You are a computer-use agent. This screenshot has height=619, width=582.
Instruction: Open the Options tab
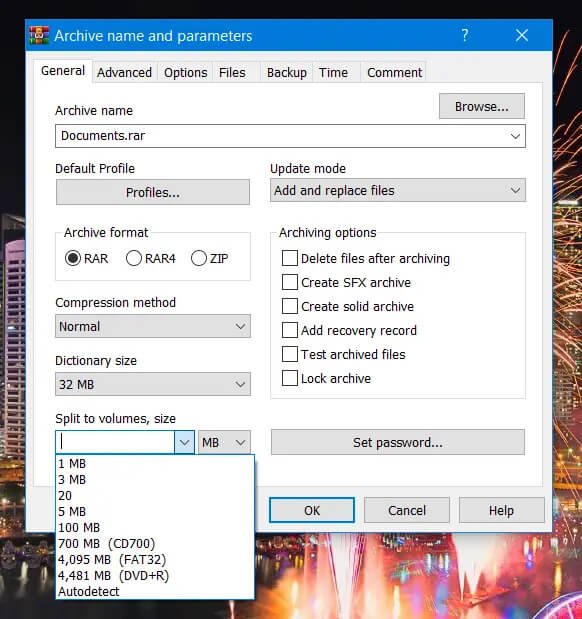(x=186, y=73)
